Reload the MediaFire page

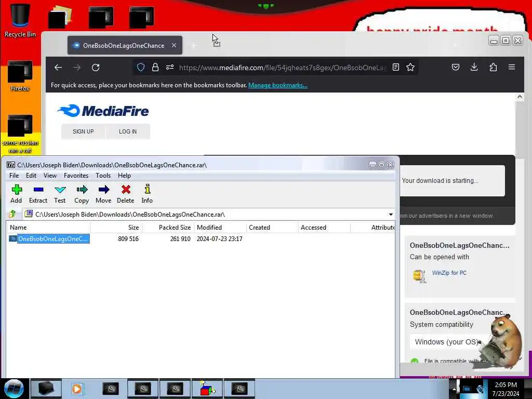(96, 68)
